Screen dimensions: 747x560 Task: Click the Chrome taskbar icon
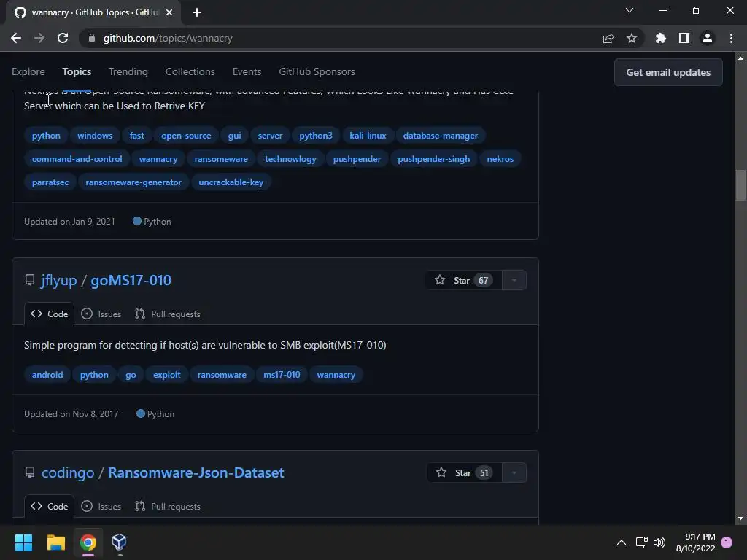[x=88, y=542]
